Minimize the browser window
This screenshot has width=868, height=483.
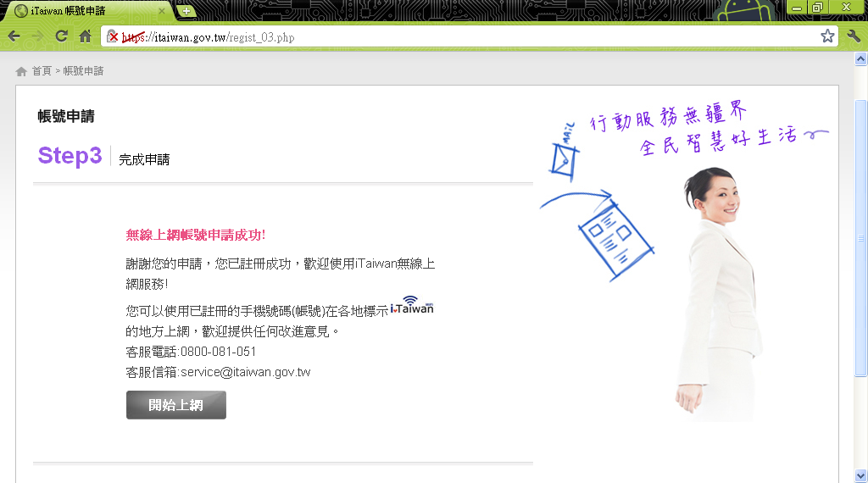pos(797,7)
